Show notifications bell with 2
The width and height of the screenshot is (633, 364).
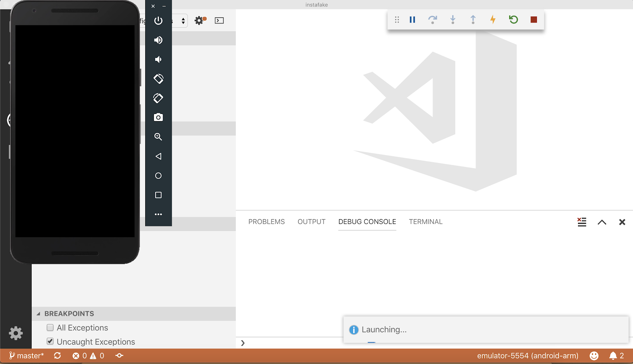click(x=616, y=356)
